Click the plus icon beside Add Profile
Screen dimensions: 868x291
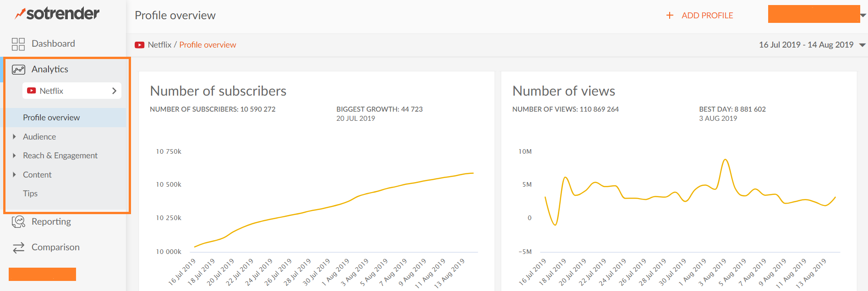670,16
